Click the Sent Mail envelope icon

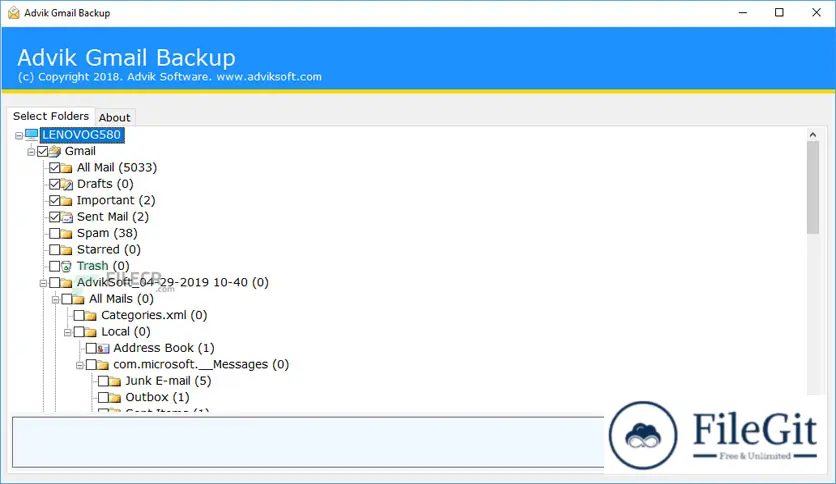pyautogui.click(x=67, y=217)
